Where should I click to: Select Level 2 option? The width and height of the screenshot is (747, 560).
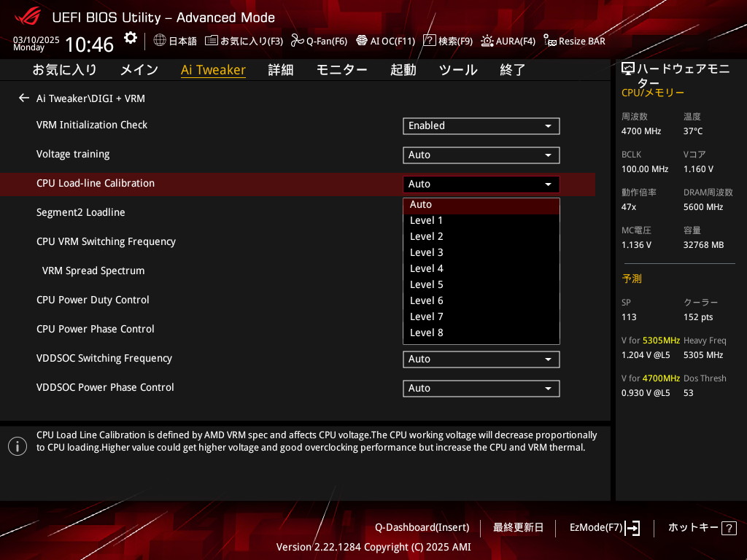pos(481,237)
